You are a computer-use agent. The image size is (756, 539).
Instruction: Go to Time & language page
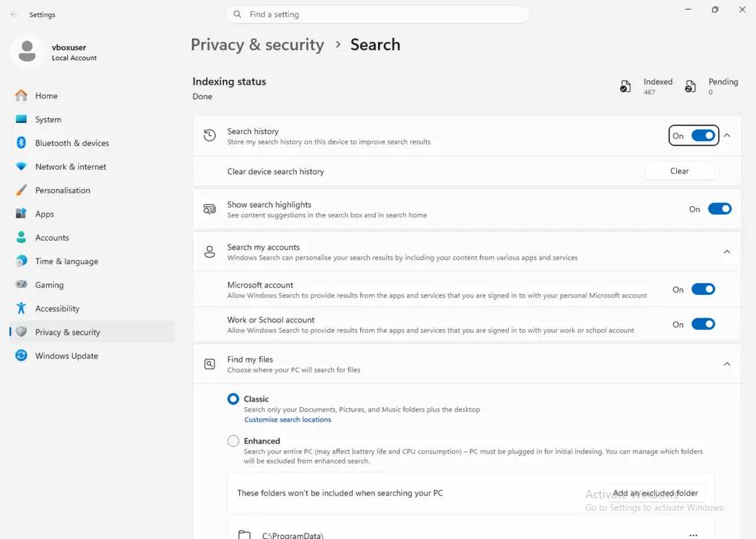[x=91, y=261]
